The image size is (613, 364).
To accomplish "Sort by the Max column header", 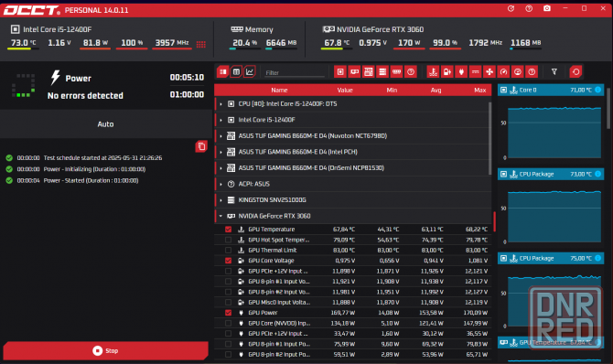I will coord(479,90).
